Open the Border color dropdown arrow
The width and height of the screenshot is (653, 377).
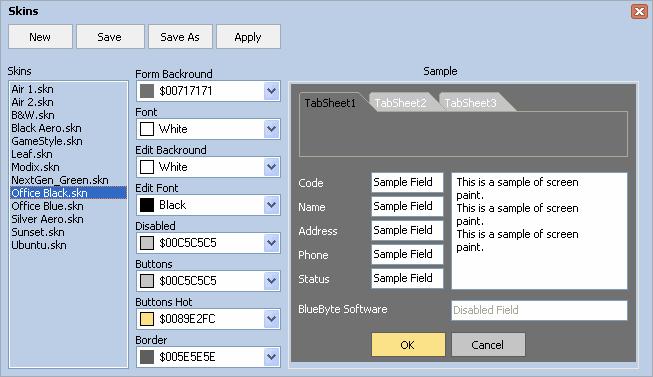click(x=272, y=357)
